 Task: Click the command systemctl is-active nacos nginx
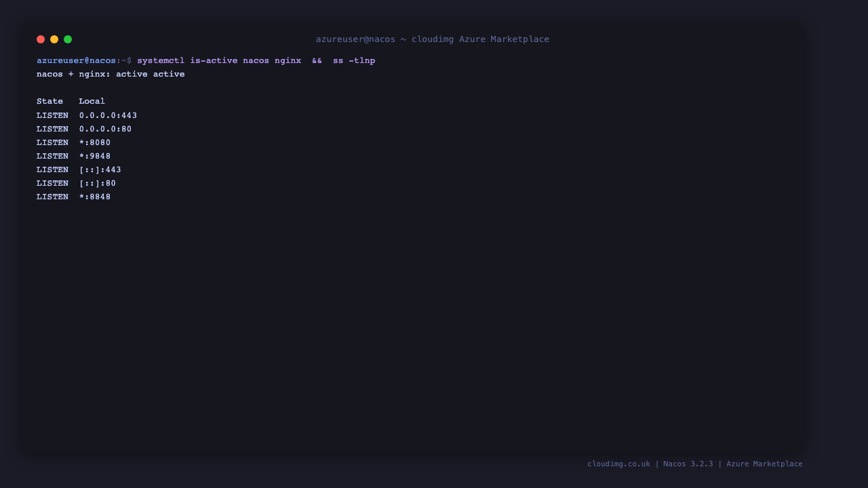pos(219,61)
